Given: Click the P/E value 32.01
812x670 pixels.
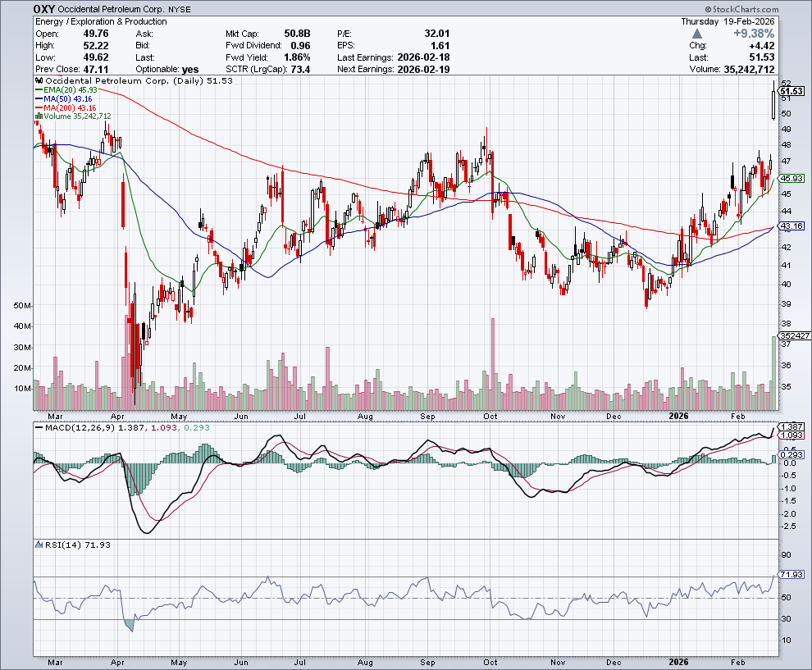Looking at the screenshot, I should coord(437,34).
